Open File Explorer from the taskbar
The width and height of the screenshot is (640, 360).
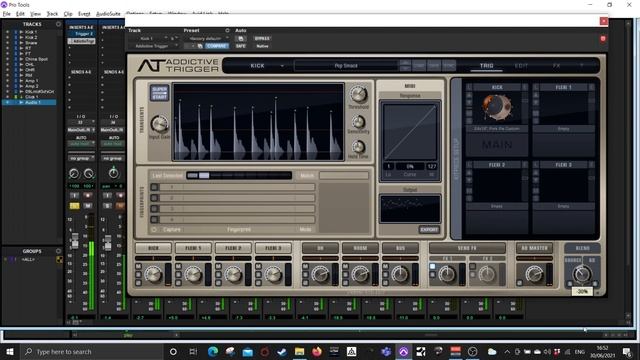click(299, 351)
